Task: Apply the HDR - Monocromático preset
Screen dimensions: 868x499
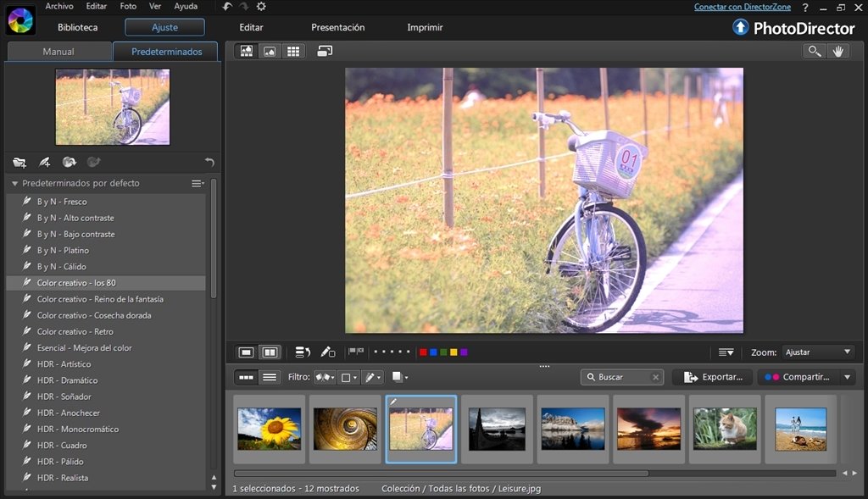Action: click(105, 429)
